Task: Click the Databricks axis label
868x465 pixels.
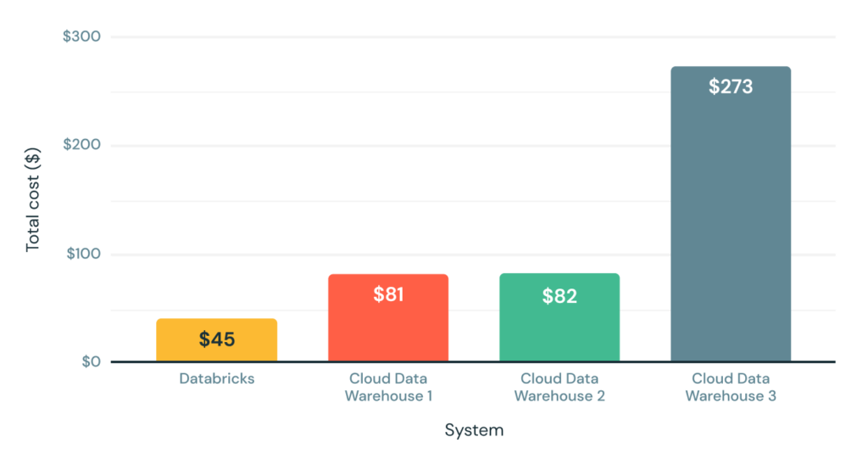Action: pos(217,378)
